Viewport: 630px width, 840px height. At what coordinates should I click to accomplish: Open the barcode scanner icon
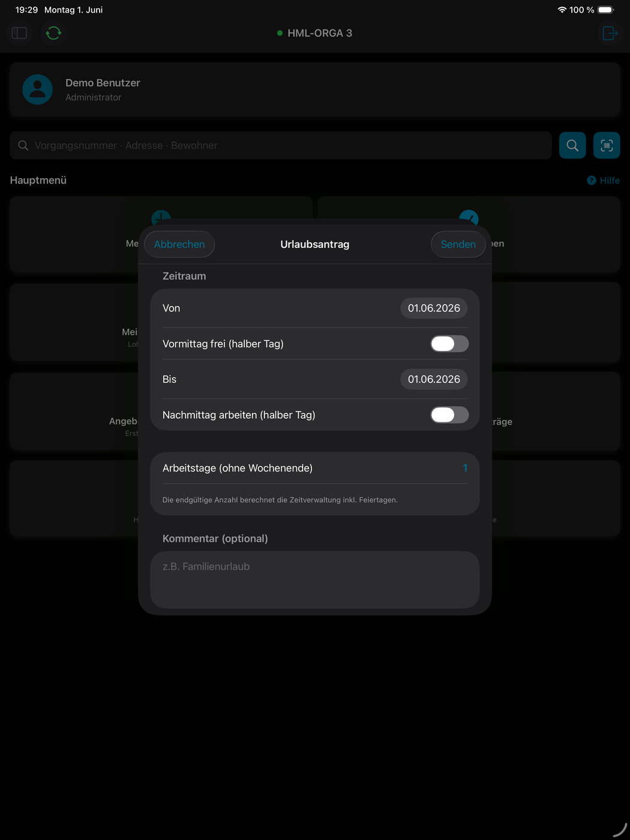pos(607,145)
